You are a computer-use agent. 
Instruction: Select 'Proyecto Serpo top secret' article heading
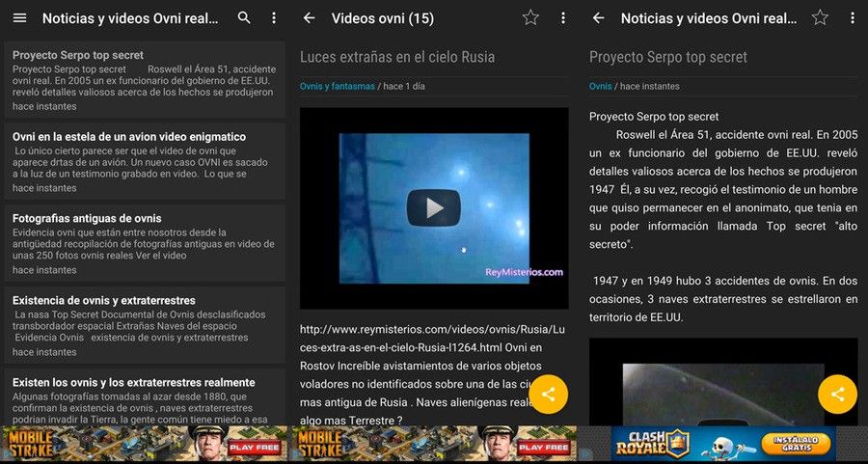point(668,57)
